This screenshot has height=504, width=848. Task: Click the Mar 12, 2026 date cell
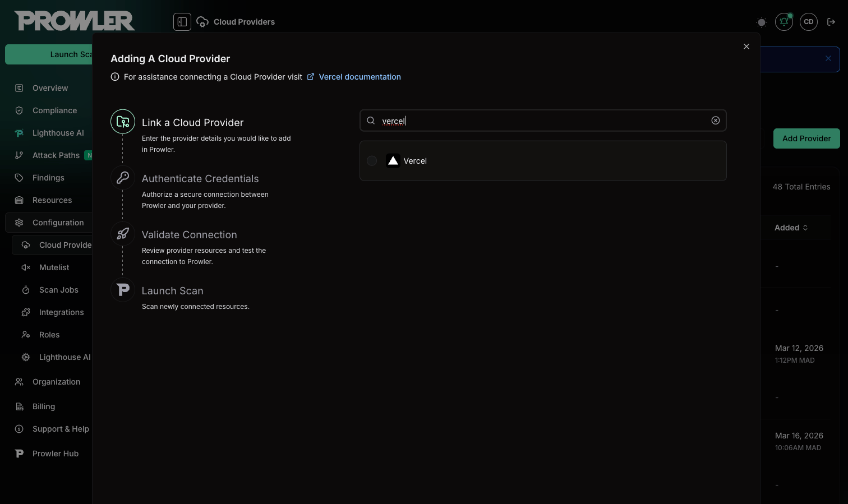(799, 348)
